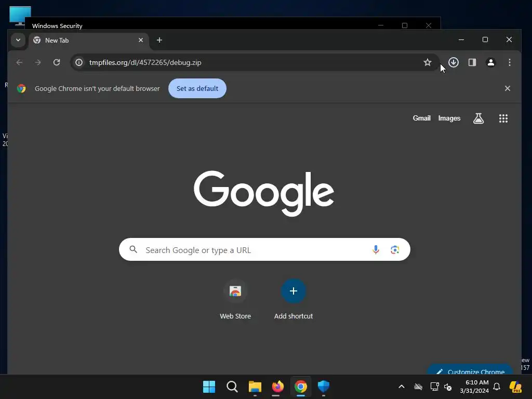Image resolution: width=532 pixels, height=399 pixels.
Task: Open the Google apps grid
Action: (x=503, y=118)
